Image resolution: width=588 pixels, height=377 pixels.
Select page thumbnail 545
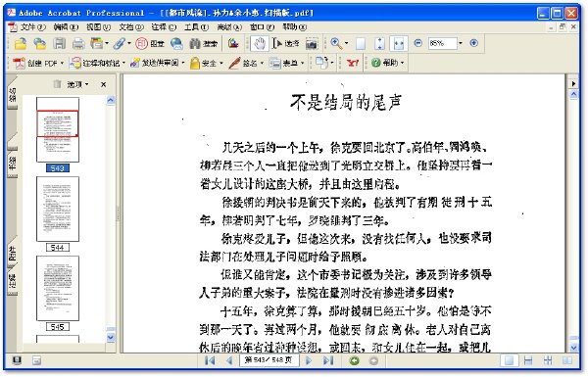click(x=58, y=288)
